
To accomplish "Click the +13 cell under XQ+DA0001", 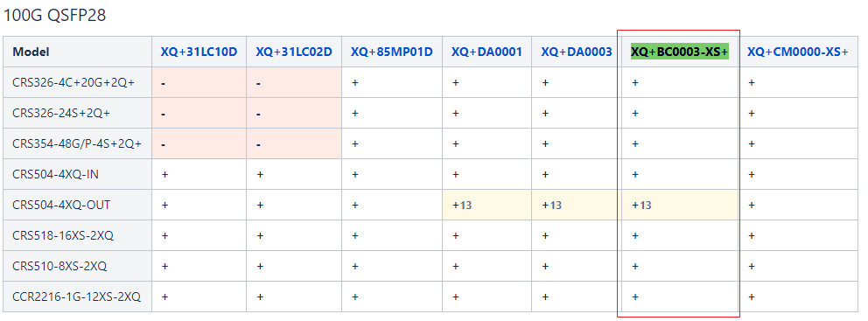I will 486,205.
